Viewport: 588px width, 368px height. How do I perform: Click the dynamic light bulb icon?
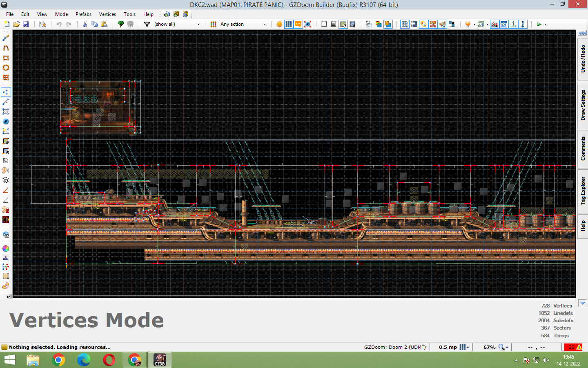(468, 24)
